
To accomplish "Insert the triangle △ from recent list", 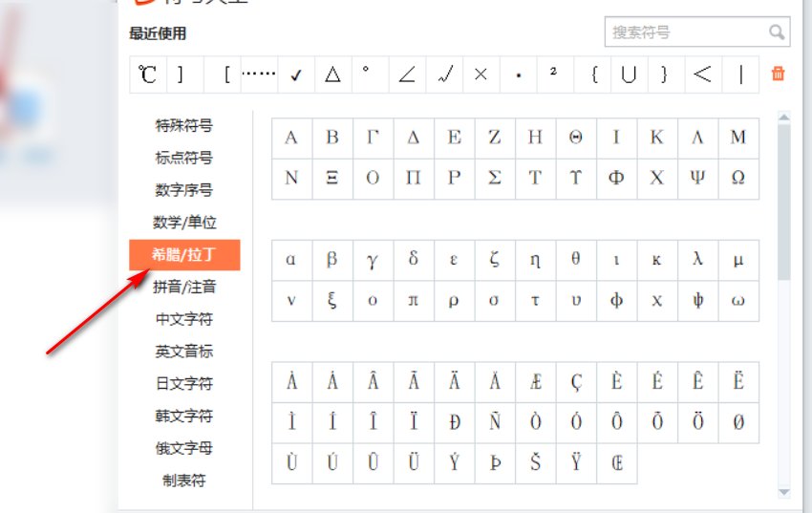I will 333,75.
